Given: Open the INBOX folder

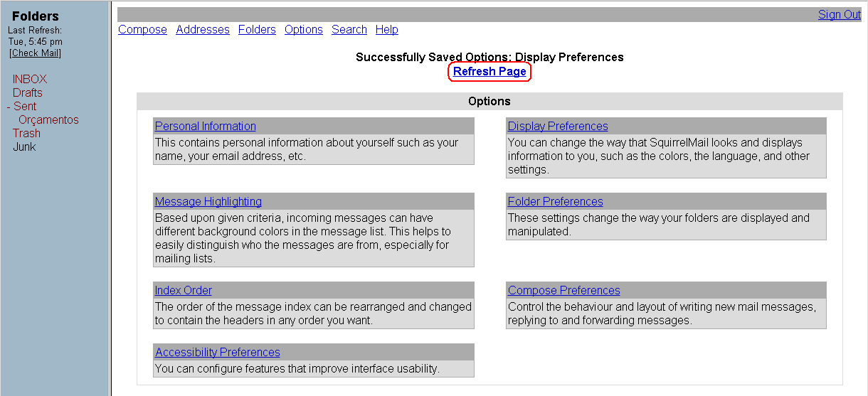Looking at the screenshot, I should pyautogui.click(x=30, y=79).
